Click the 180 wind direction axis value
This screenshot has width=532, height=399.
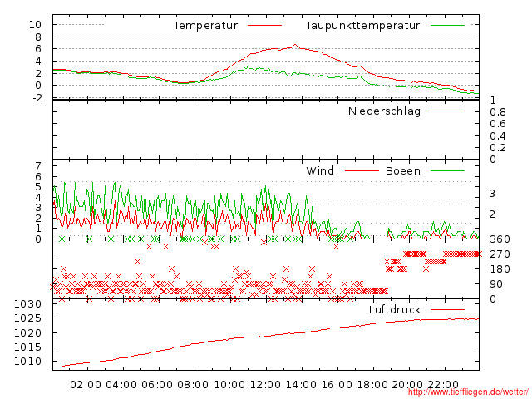pos(500,269)
